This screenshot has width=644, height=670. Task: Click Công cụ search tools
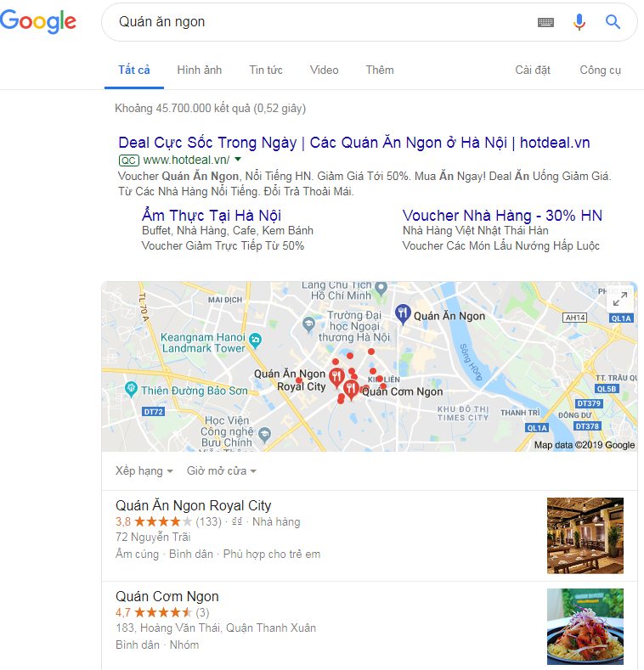(x=600, y=70)
